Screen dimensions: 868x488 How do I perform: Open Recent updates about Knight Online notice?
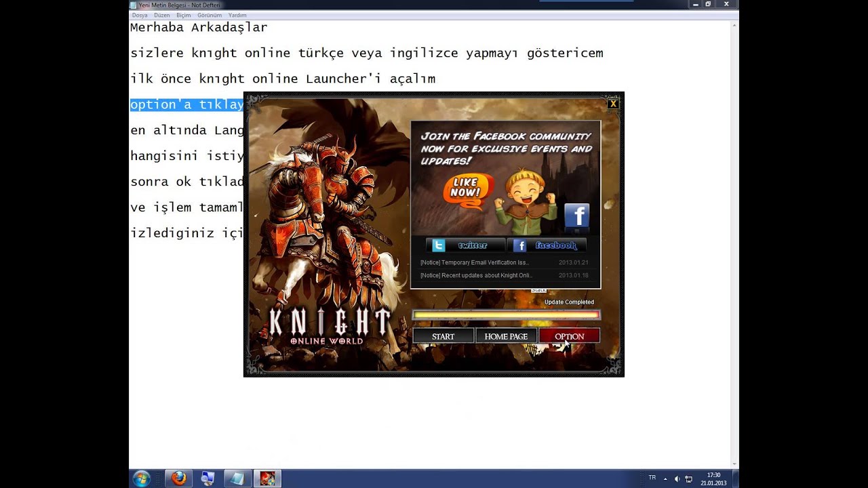point(476,275)
